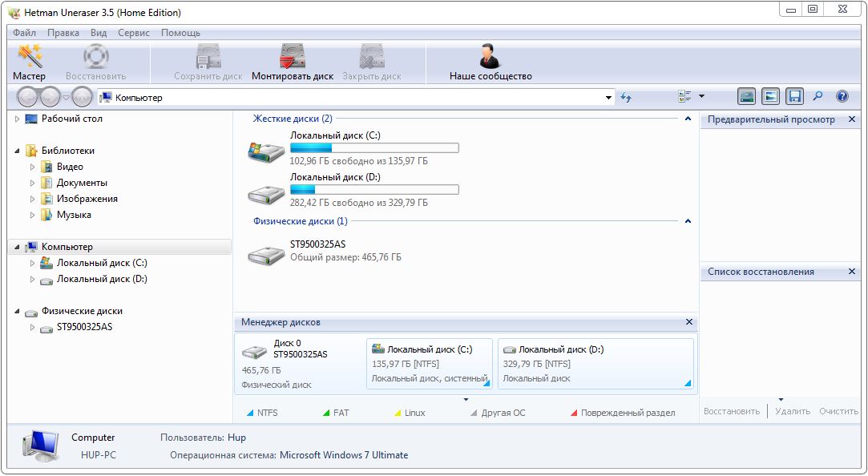Screen dimensions: 868x476
Task: Click the C: drive usage bar
Action: (374, 147)
